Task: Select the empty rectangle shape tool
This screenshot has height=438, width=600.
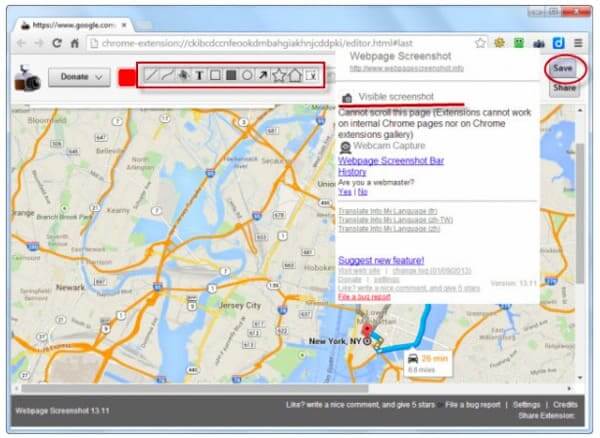Action: pos(215,75)
